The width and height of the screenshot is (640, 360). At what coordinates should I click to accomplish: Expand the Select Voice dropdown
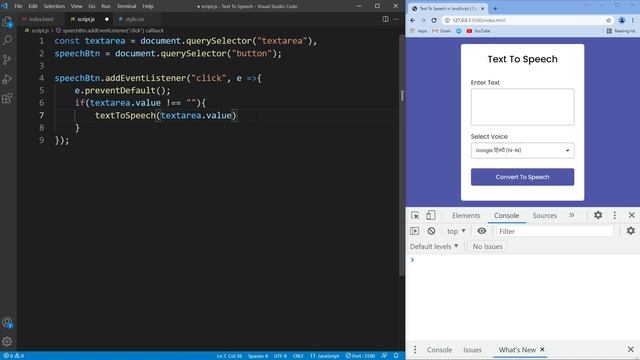coord(522,150)
